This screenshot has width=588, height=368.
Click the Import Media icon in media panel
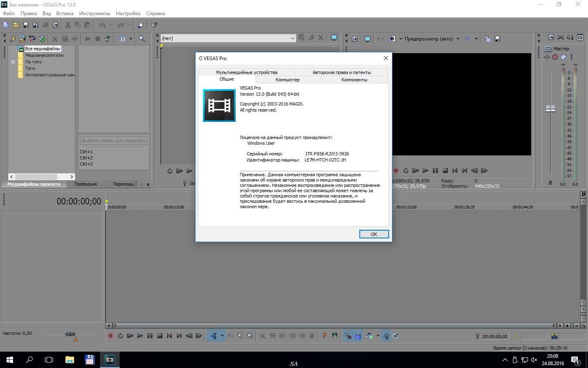point(22,38)
